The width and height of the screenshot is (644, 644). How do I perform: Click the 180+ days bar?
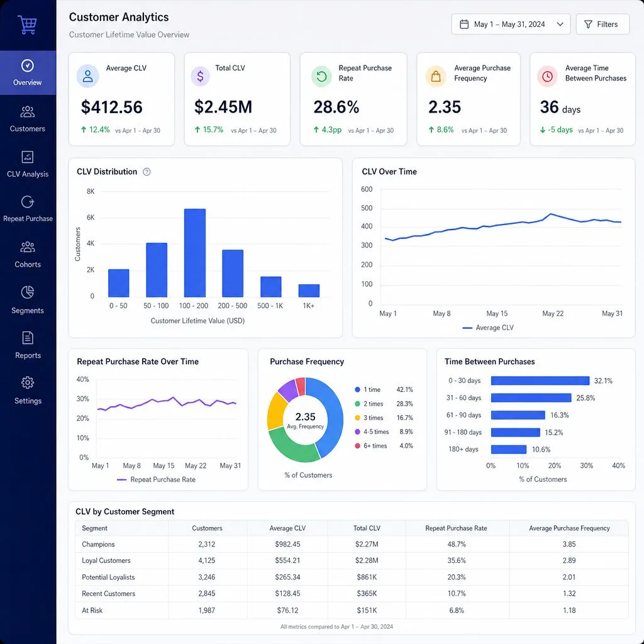pos(508,449)
